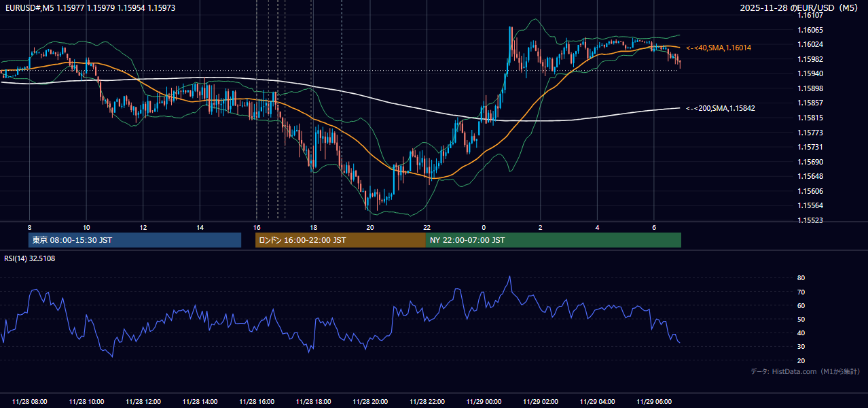Screen dimensions: 868x408
Task: Click price level 1.15857 on axis
Action: tap(810, 103)
